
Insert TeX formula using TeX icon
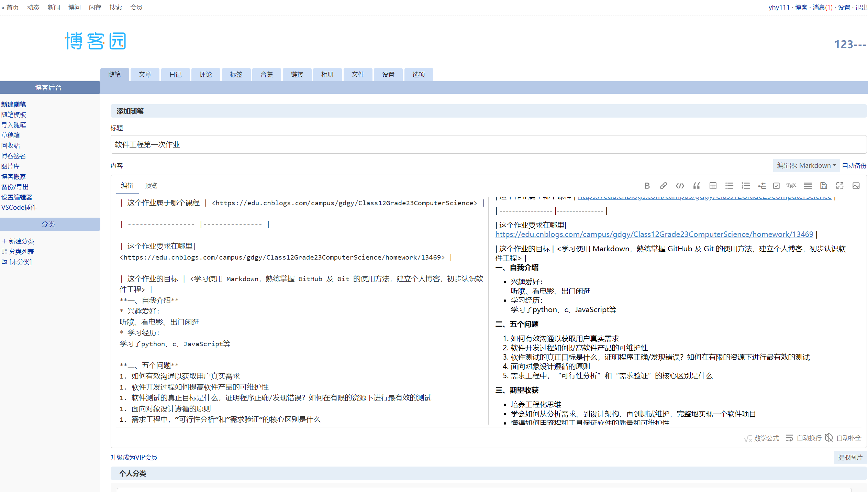pyautogui.click(x=791, y=186)
